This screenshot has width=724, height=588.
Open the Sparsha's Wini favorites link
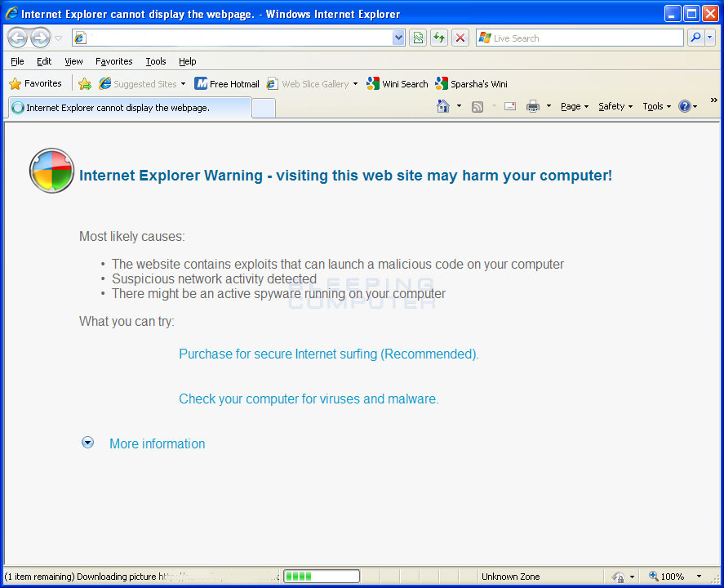[472, 83]
